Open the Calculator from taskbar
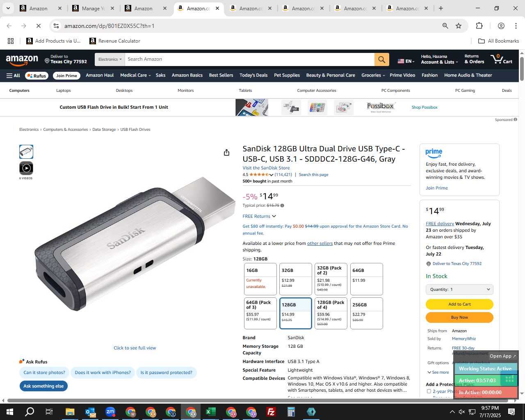Screen dimensions: 525x420 291,412
